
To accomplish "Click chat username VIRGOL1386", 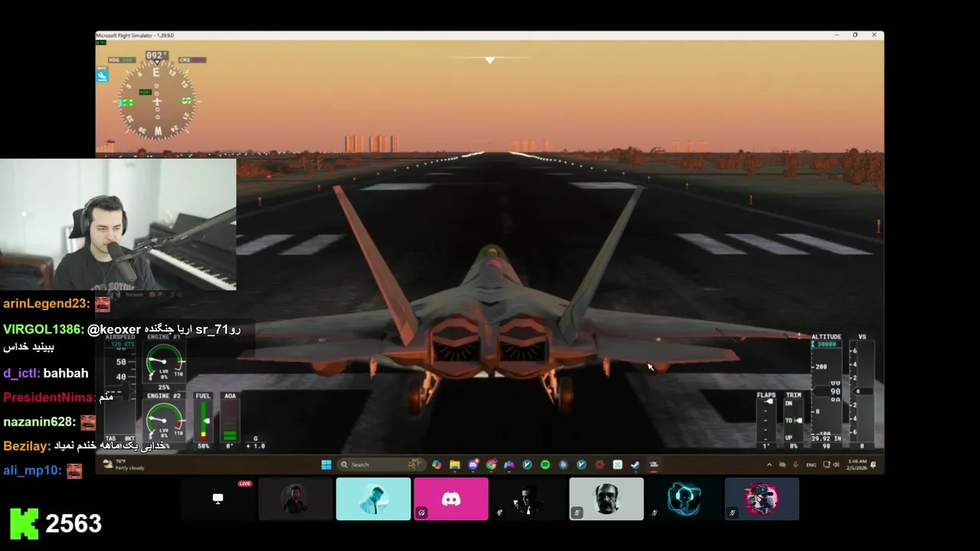I will click(43, 329).
